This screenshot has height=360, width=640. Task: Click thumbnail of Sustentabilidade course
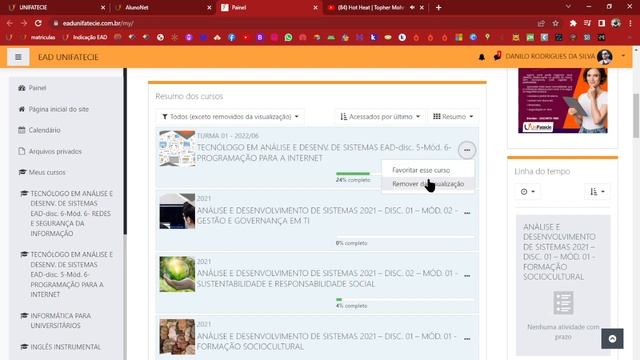pos(177,274)
